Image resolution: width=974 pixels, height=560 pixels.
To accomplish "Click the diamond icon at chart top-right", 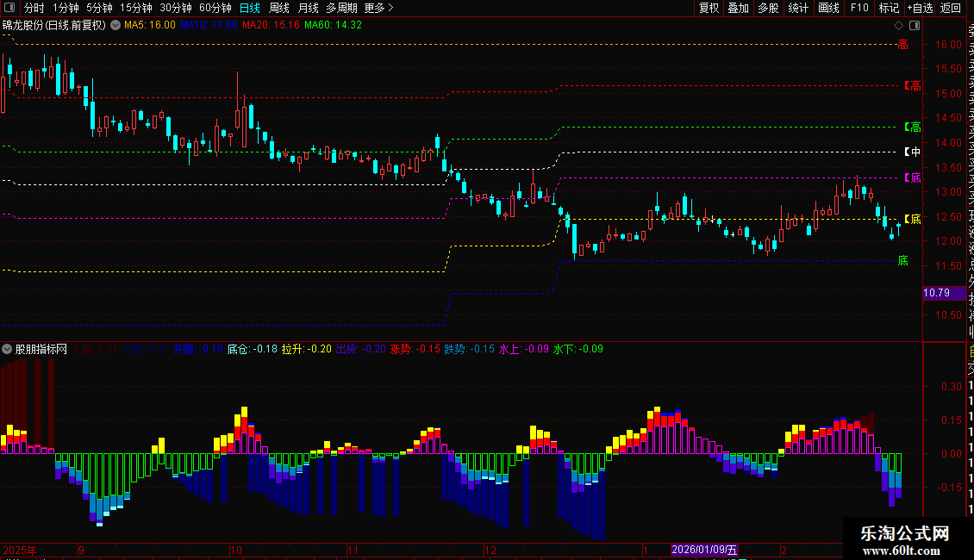I will point(898,26).
